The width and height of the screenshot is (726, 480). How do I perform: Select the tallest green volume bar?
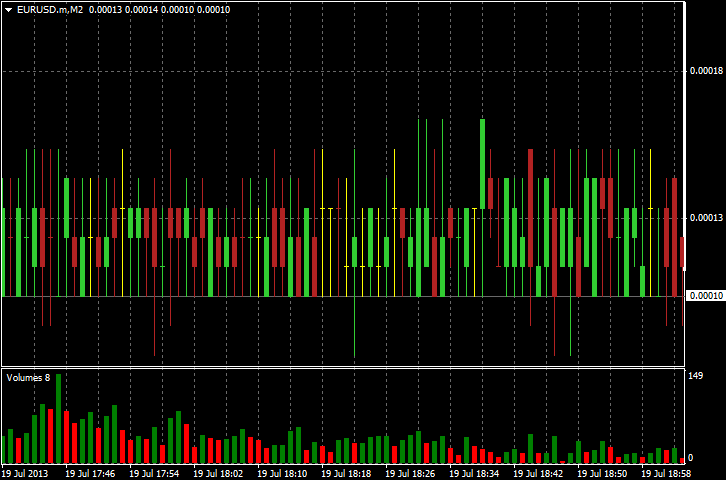(58, 417)
